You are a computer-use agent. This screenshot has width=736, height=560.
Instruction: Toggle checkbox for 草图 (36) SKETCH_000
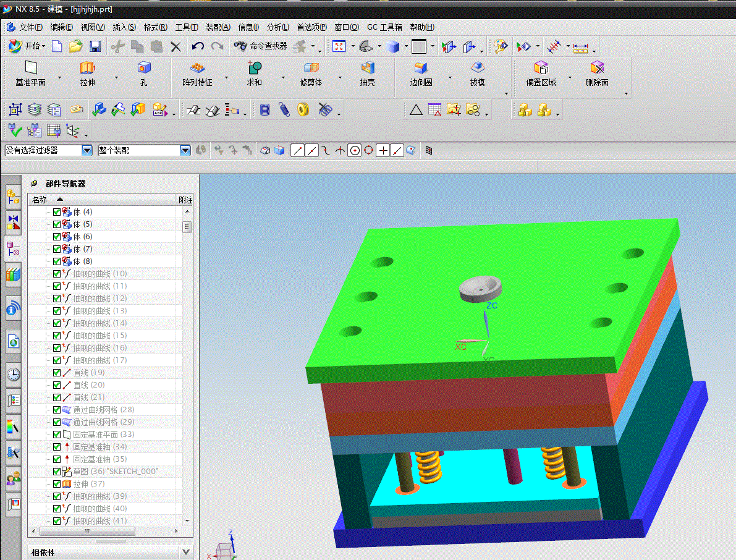point(57,471)
